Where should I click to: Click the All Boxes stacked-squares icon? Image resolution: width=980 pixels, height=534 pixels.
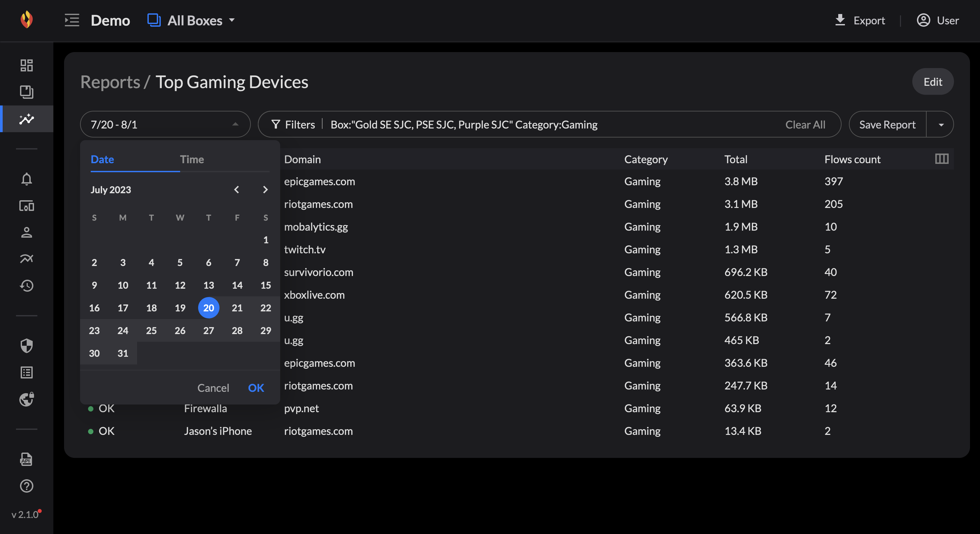(154, 20)
